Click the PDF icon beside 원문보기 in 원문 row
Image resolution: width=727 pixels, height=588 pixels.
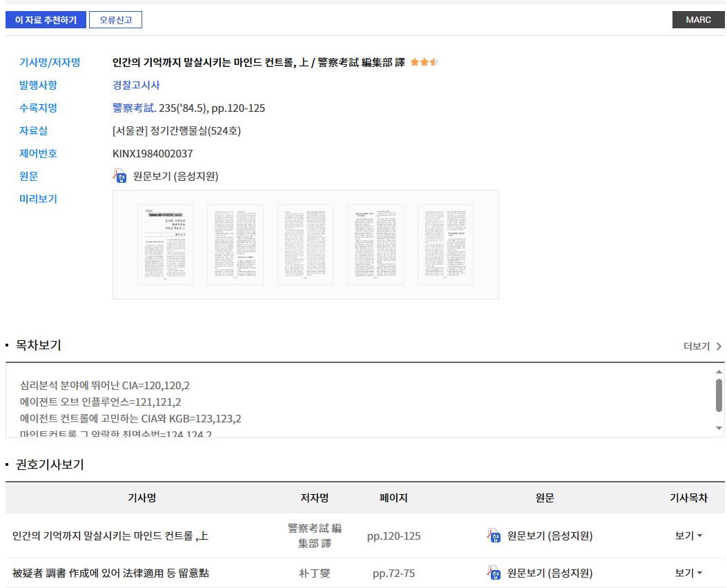pyautogui.click(x=119, y=176)
